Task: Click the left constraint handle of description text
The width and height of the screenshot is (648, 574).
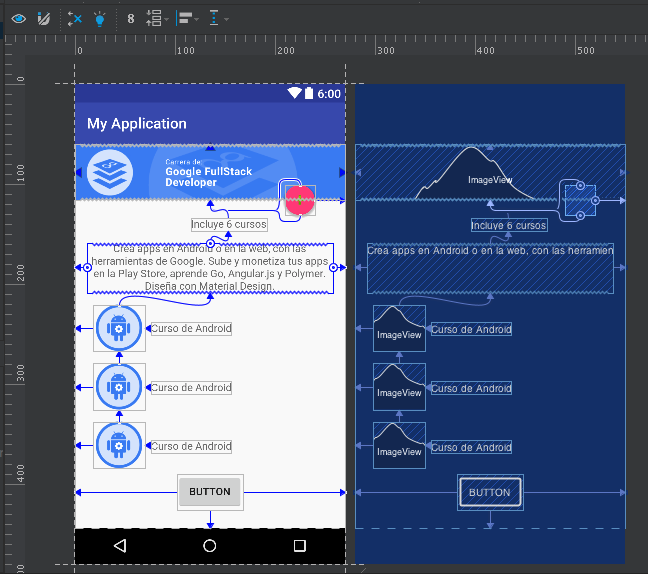Action: pos(87,268)
